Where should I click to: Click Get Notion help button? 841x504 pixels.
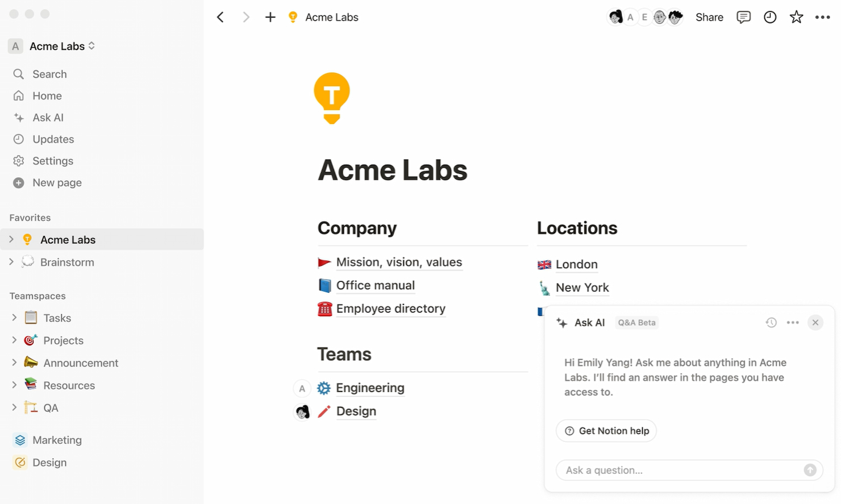point(606,431)
